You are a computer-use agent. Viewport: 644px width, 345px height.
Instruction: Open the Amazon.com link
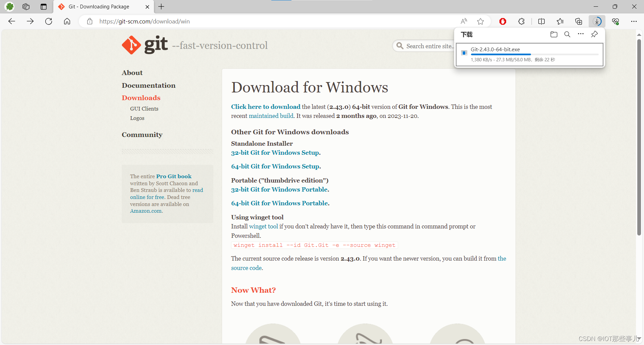[x=146, y=211]
